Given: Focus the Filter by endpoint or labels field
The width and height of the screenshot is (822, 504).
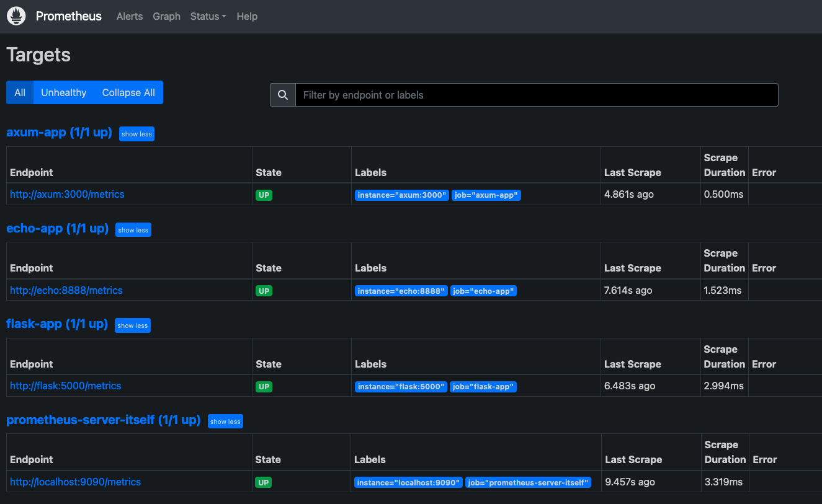Looking at the screenshot, I should [x=537, y=95].
